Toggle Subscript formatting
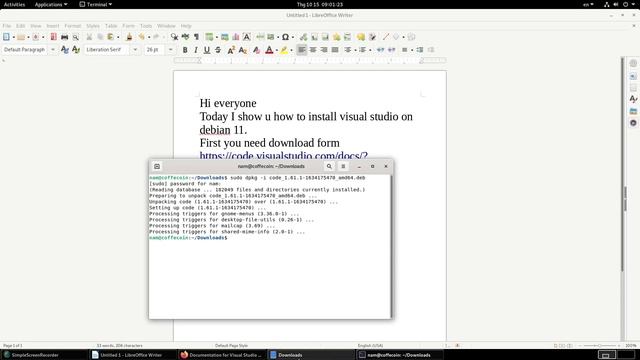This screenshot has width=640, height=360. point(242,50)
